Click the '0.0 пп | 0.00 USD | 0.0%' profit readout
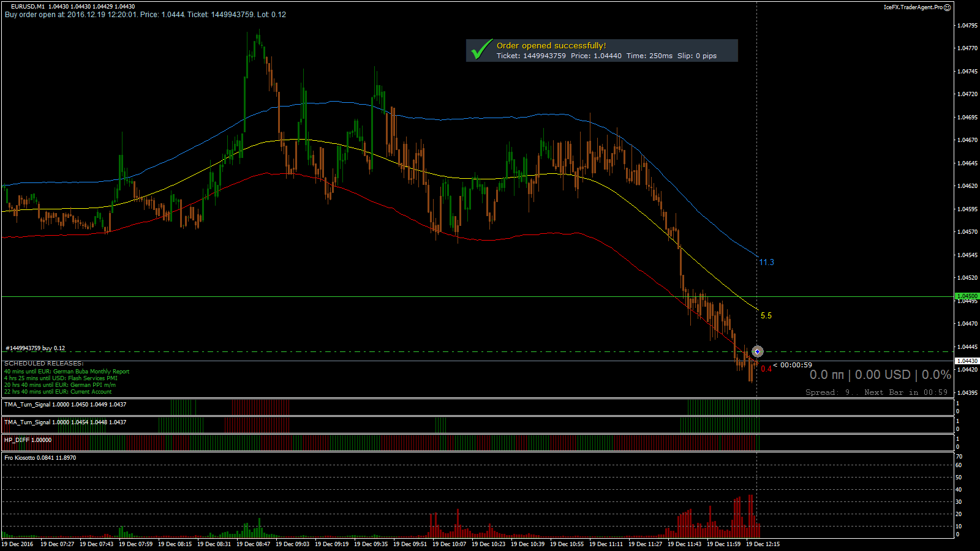Screen dimensions: 980x551 (x=880, y=375)
